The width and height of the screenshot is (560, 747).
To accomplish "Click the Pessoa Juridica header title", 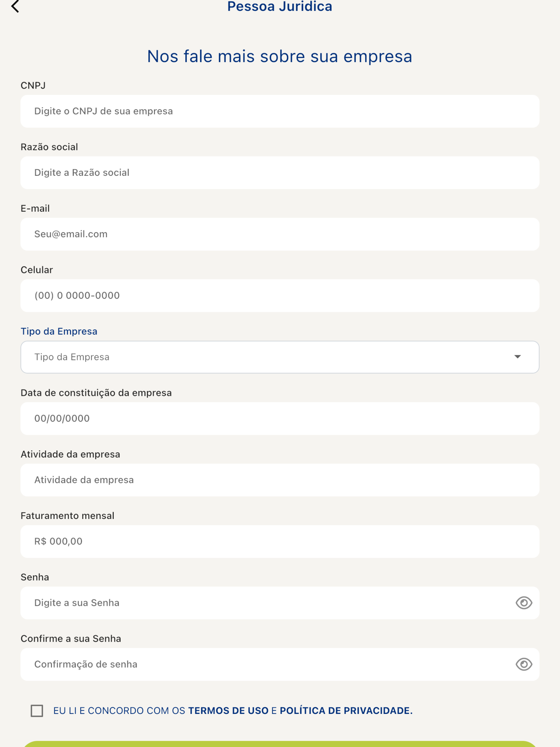I will click(280, 6).
